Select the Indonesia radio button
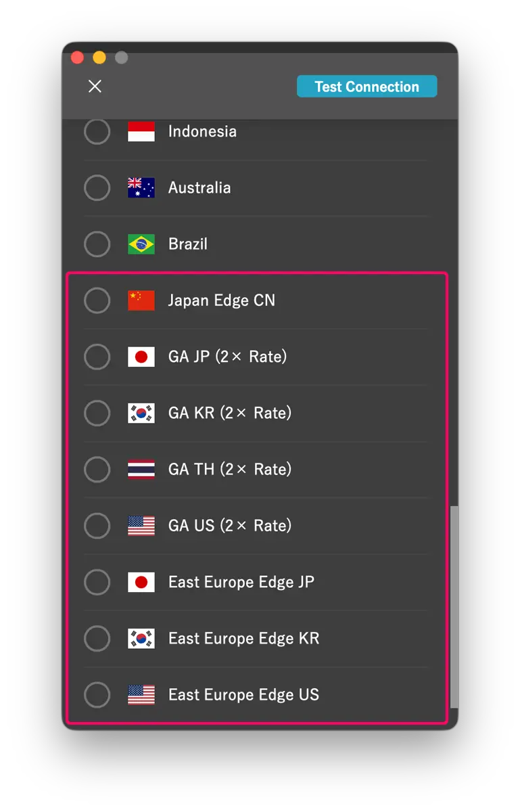 tap(97, 131)
